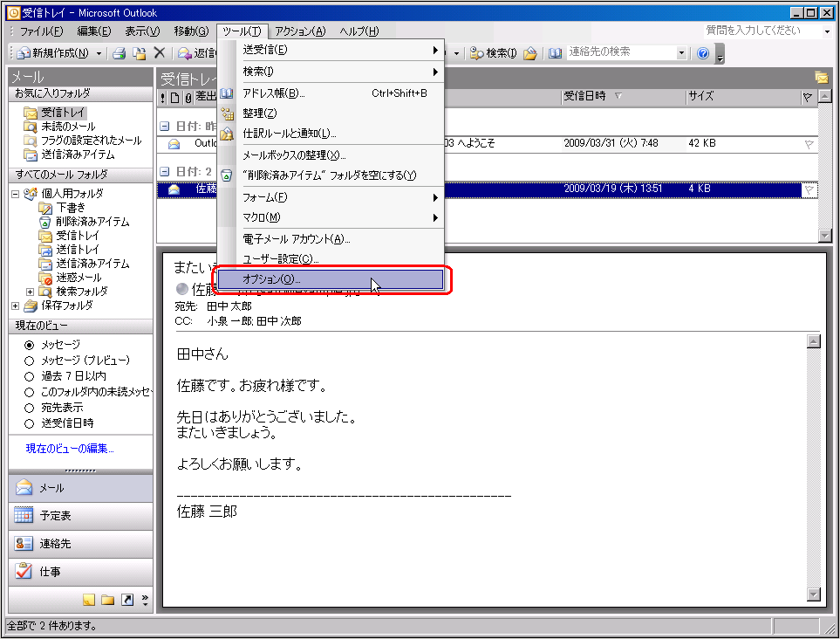
Task: Open the Tasks (仕事) navigation button
Action: pos(80,572)
